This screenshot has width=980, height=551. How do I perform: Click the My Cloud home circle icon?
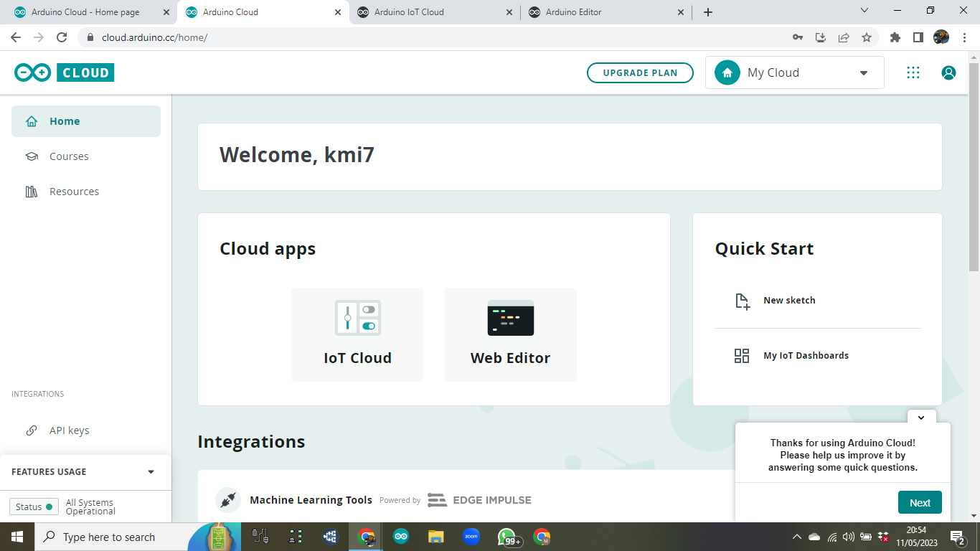[727, 72]
